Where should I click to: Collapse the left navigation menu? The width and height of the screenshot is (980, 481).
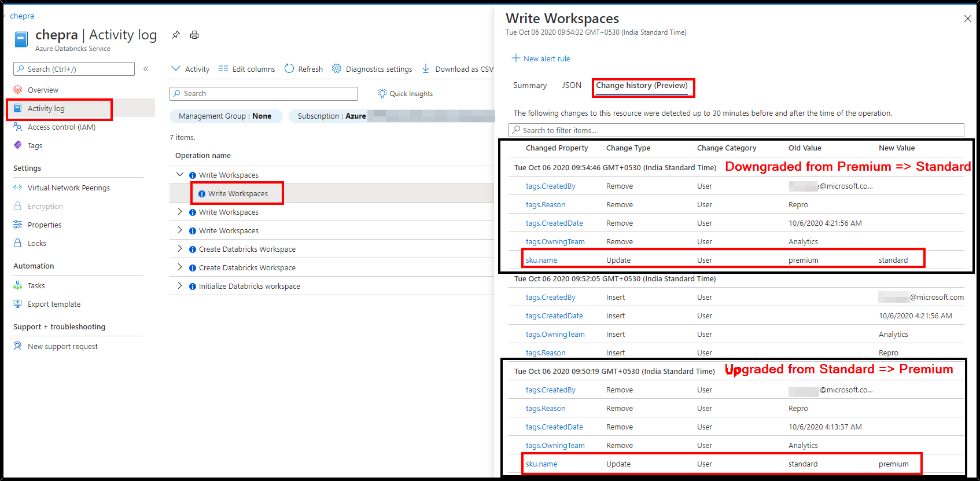pyautogui.click(x=146, y=69)
